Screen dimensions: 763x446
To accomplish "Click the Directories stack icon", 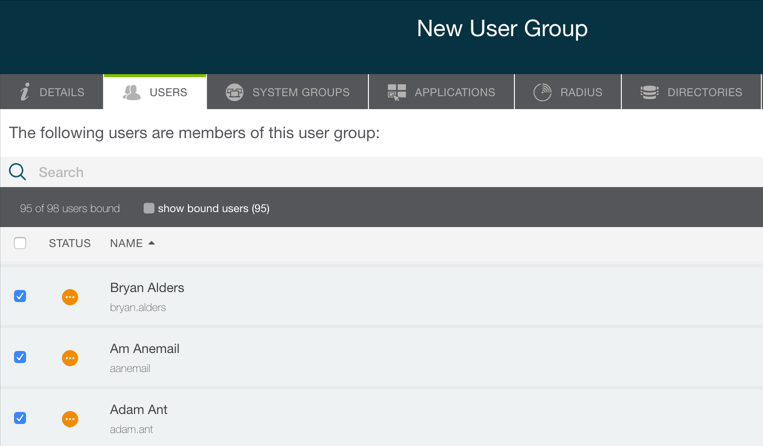I will tap(649, 92).
